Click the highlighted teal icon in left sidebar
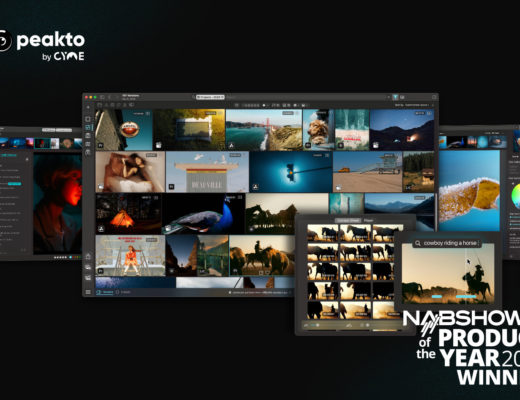This screenshot has width=520, height=400. 88,127
